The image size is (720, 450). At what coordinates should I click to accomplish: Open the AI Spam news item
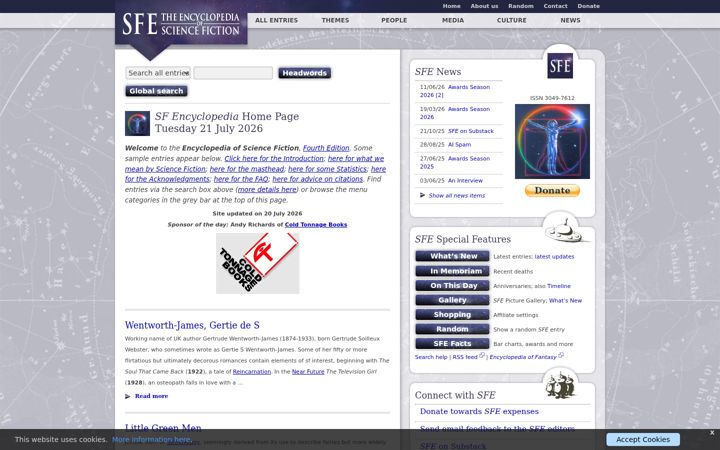[459, 144]
